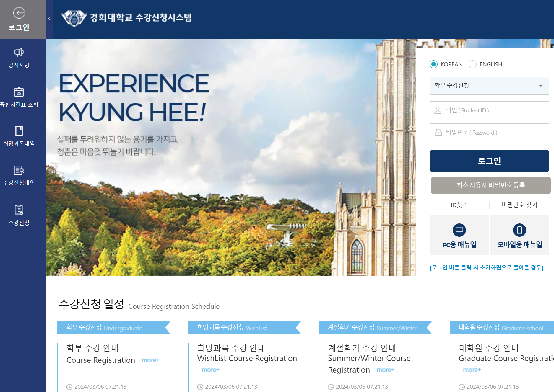Open the 희망과목내역 bookmark icon
Screen dimensions: 554x392
[19, 131]
